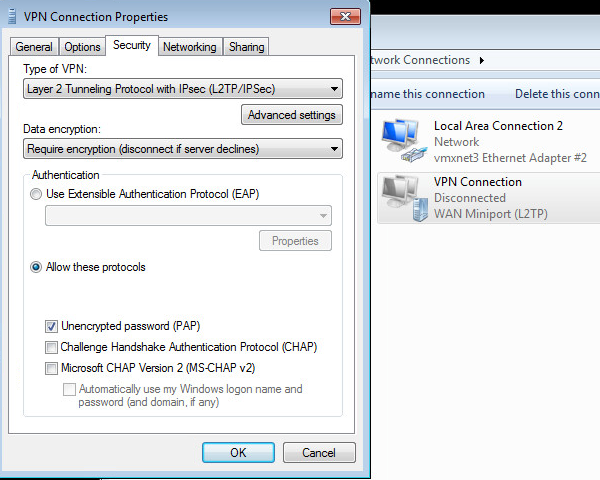Select Use Extensible Authentication Protocol radio
Image resolution: width=600 pixels, height=480 pixels.
(x=37, y=194)
